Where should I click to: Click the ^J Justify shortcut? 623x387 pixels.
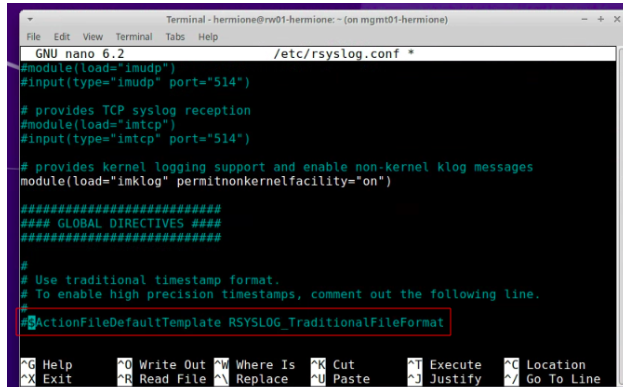(x=445, y=379)
